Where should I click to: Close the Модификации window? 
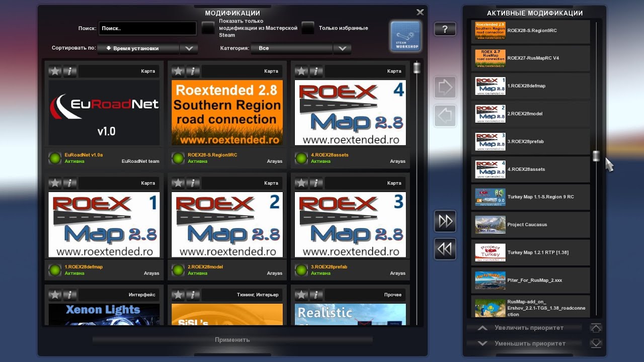tap(420, 13)
